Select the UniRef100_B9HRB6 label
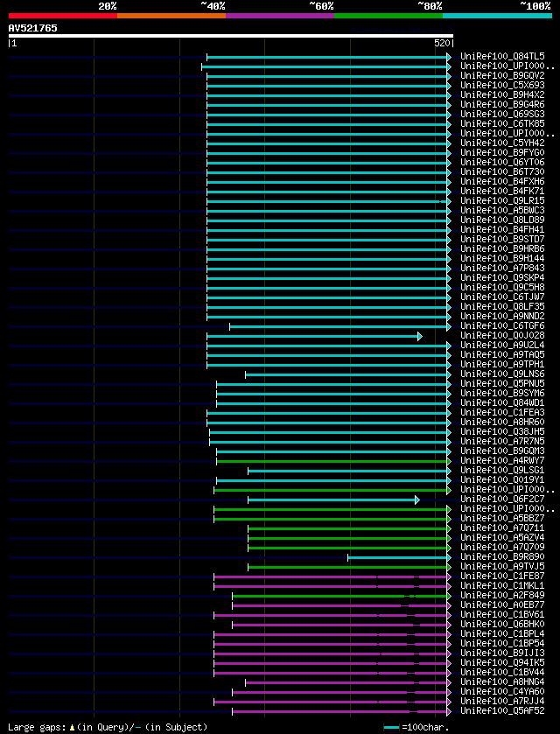This screenshot has width=560, height=734. click(x=502, y=249)
